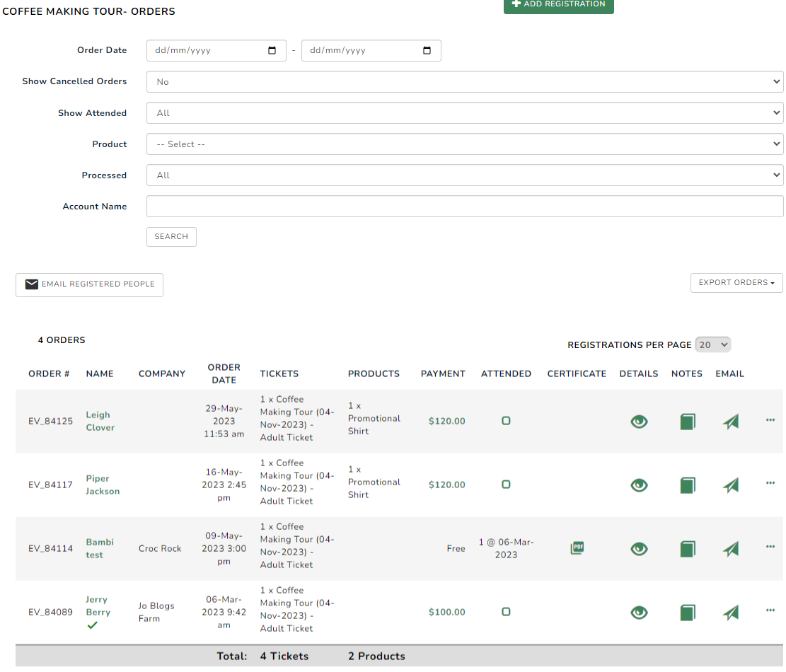Click the Order # column header
Screen dimensions: 786x672
click(49, 373)
